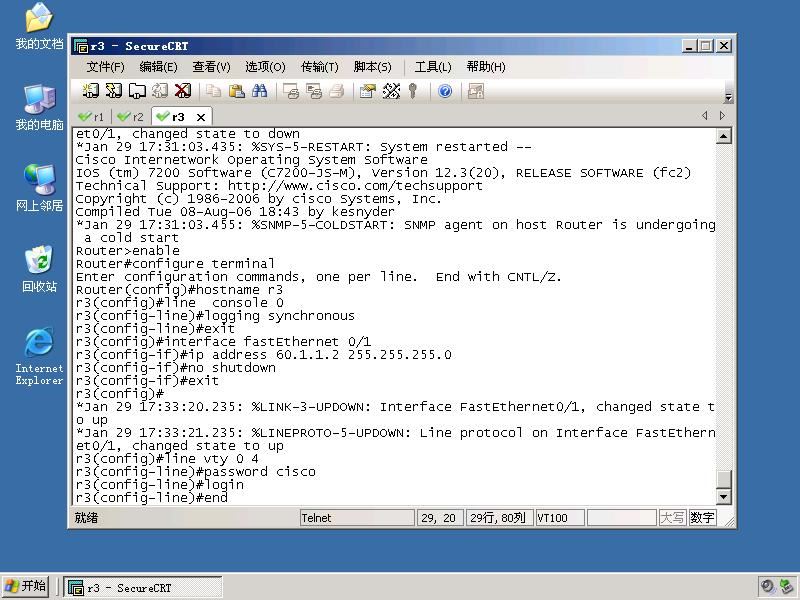Open the 工具(L) menu
Viewport: 800px width, 600px height.
point(433,67)
